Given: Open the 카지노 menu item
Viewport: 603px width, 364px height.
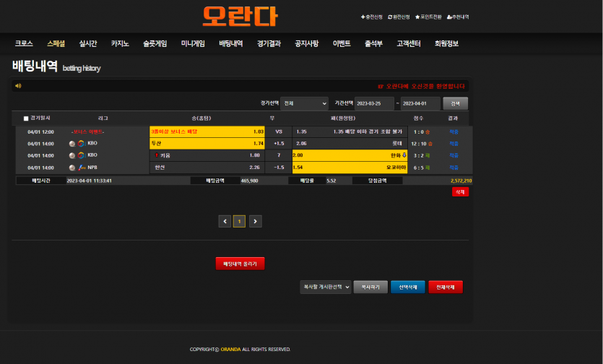Looking at the screenshot, I should pos(120,43).
